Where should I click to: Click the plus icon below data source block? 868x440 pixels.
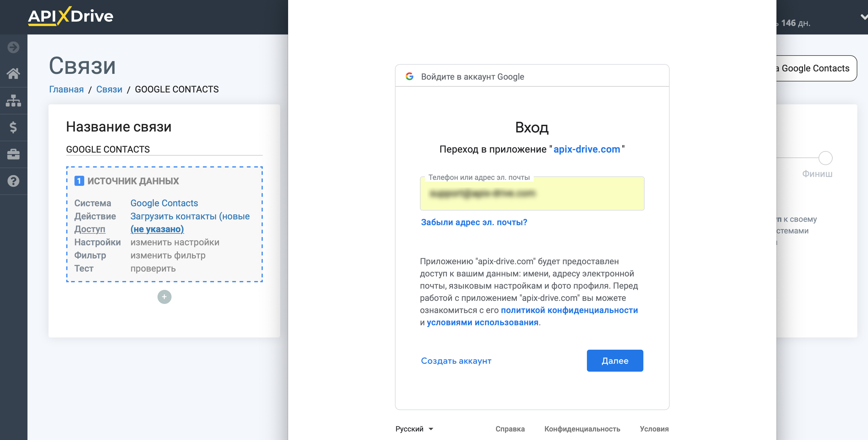click(x=165, y=296)
